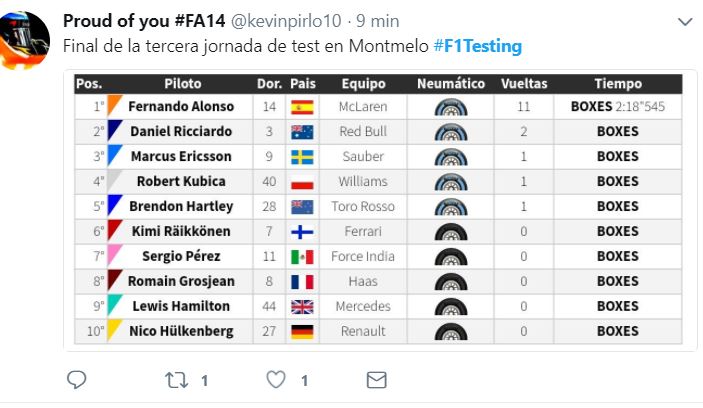Like the tweet with heart icon
The height and width of the screenshot is (408, 703).
[x=276, y=380]
